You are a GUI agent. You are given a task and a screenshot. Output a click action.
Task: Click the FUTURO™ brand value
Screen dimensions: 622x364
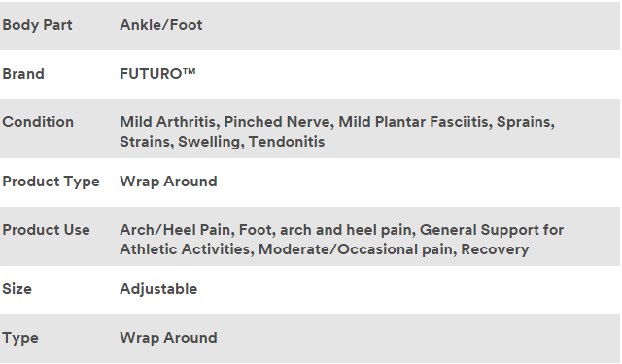(157, 74)
